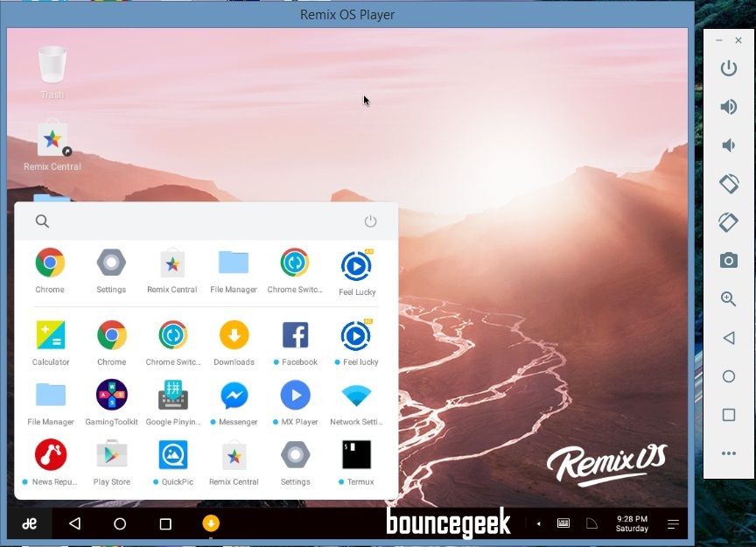The image size is (756, 547).
Task: Mute audio with the lower speaker icon
Action: (729, 145)
